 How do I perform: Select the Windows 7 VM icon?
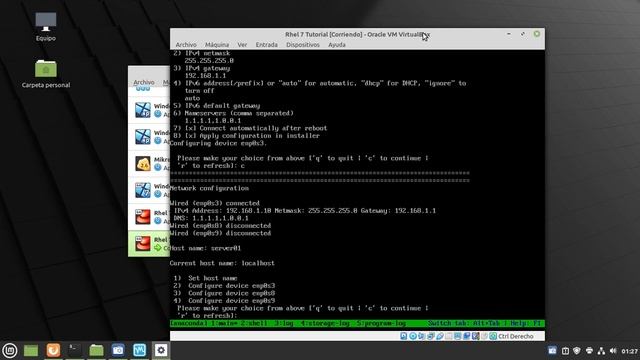pyautogui.click(x=143, y=190)
